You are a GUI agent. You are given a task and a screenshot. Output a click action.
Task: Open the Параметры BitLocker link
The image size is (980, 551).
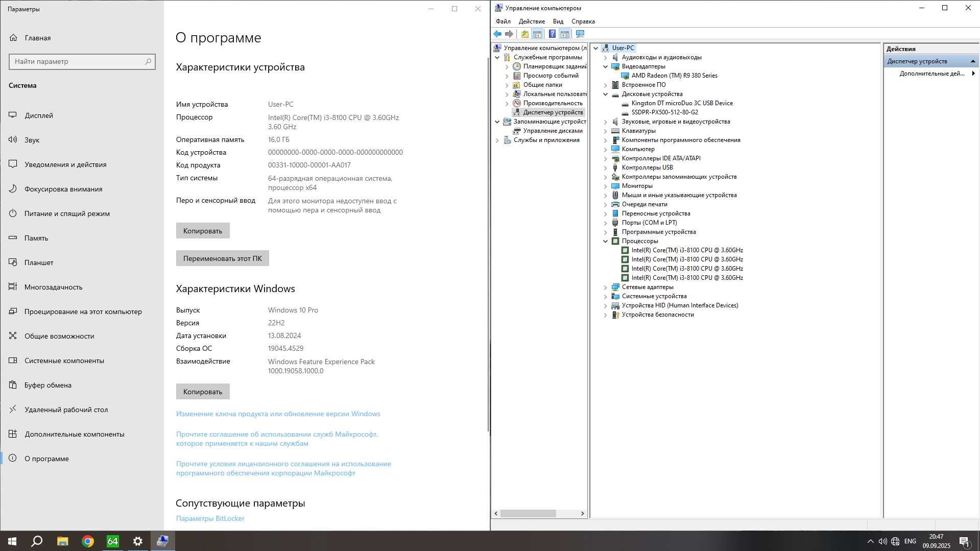click(210, 518)
